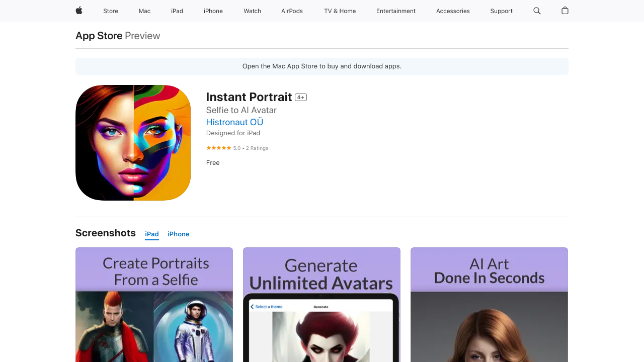Open the Store menu item
Viewport: 644px width, 362px height.
tap(111, 11)
